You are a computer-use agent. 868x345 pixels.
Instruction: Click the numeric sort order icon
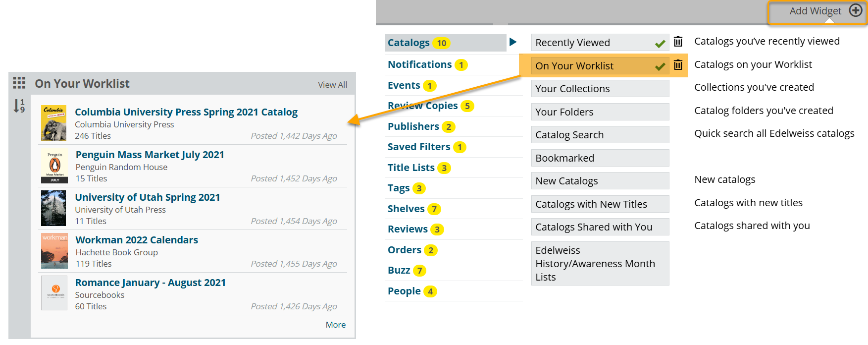pos(19,106)
